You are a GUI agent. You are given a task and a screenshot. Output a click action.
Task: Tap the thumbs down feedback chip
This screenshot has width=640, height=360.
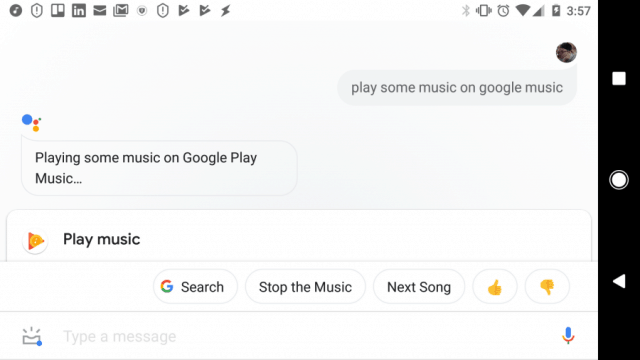[x=547, y=287]
